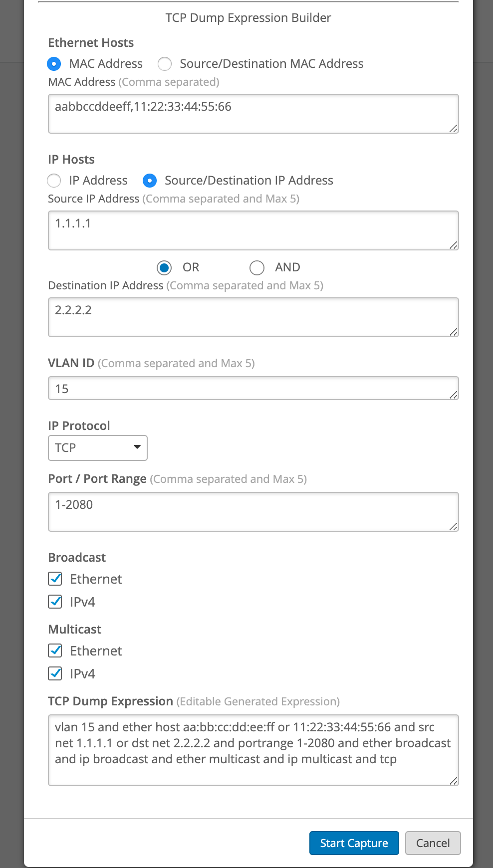Choose Source/Destination MAC Address option
493x868 pixels.
165,64
